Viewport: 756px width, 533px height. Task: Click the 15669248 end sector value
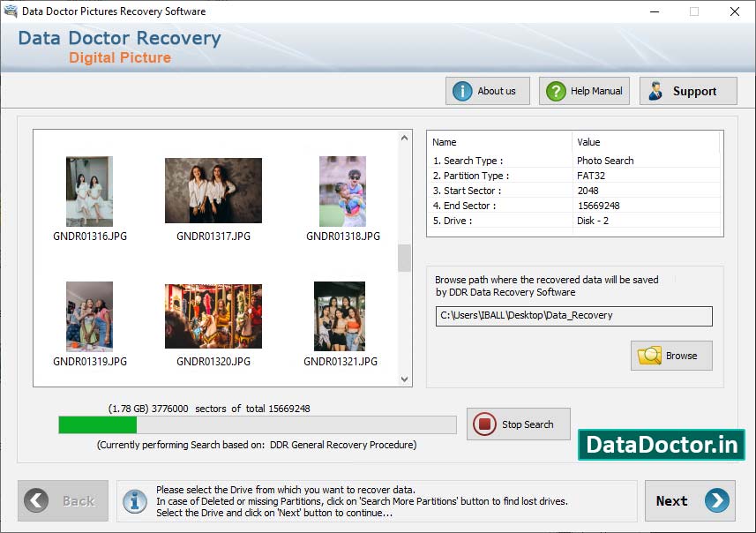click(598, 206)
